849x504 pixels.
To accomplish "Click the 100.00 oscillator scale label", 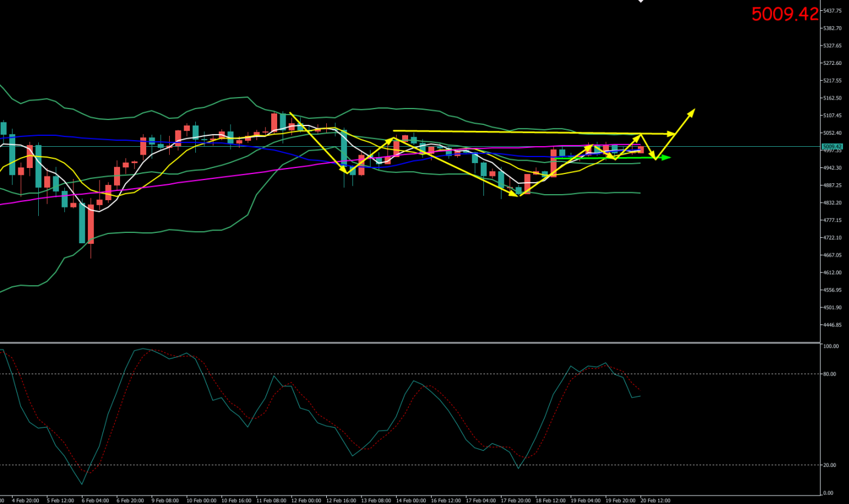I will (x=830, y=346).
